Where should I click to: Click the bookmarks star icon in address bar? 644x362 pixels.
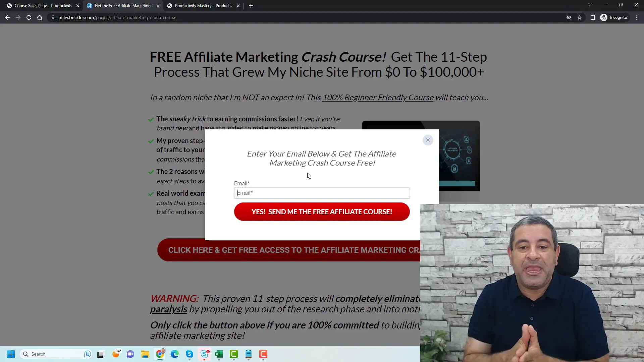coord(579,17)
